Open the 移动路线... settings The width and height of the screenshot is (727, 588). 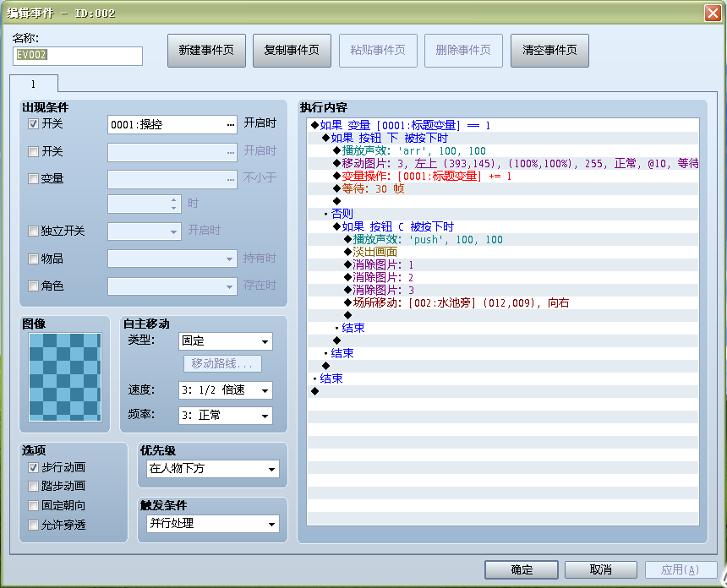(x=222, y=364)
